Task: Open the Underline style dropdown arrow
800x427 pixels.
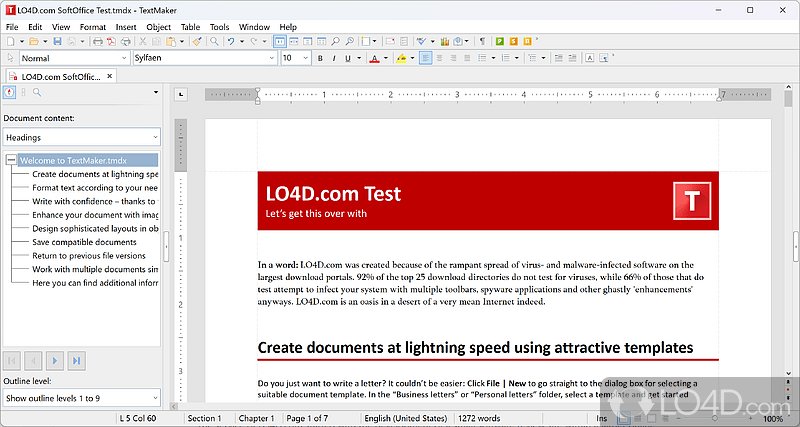Action: click(x=359, y=58)
